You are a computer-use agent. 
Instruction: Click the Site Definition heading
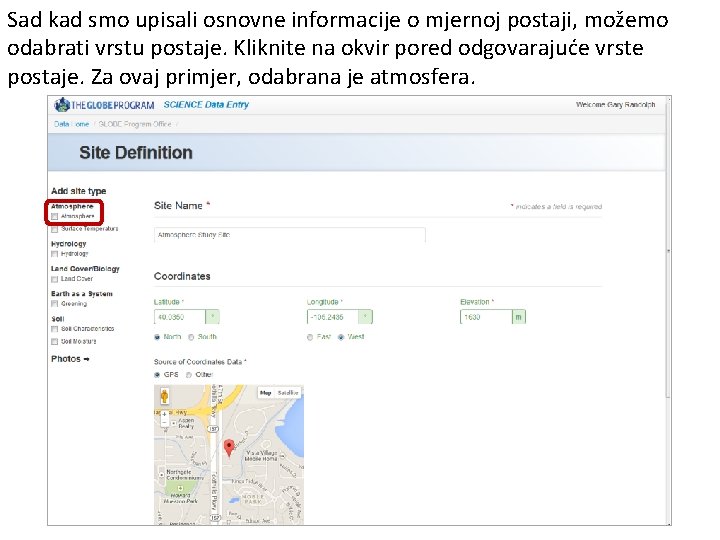click(x=136, y=153)
